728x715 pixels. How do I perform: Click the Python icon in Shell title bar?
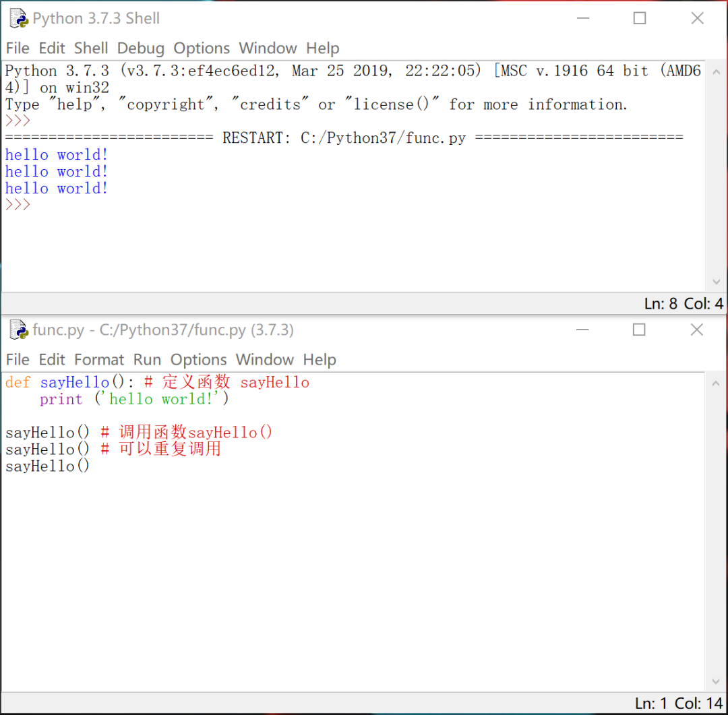coord(19,18)
